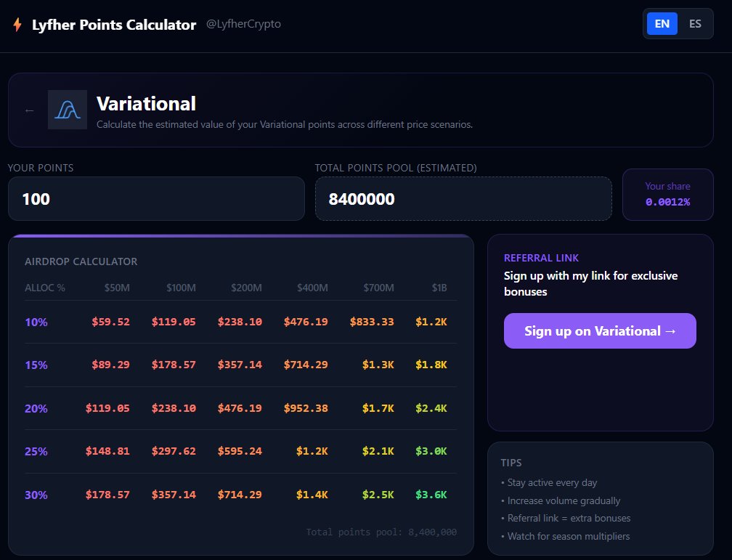Select the $1B column header
This screenshot has width=732, height=560.
439,288
